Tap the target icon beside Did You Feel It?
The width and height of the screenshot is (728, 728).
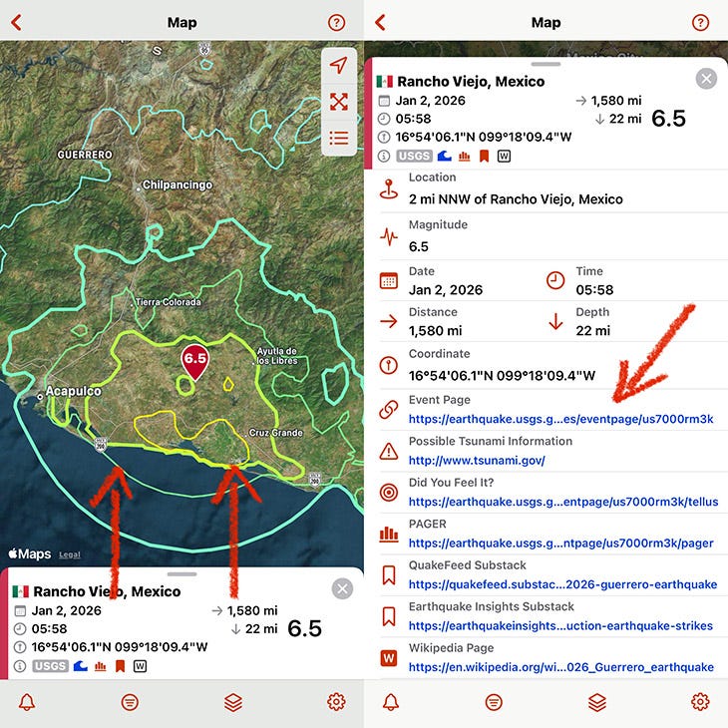pos(389,492)
